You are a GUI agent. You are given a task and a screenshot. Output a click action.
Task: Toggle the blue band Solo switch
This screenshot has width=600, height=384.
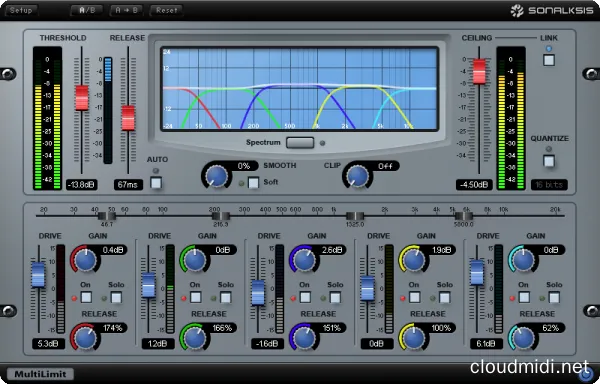click(x=335, y=298)
